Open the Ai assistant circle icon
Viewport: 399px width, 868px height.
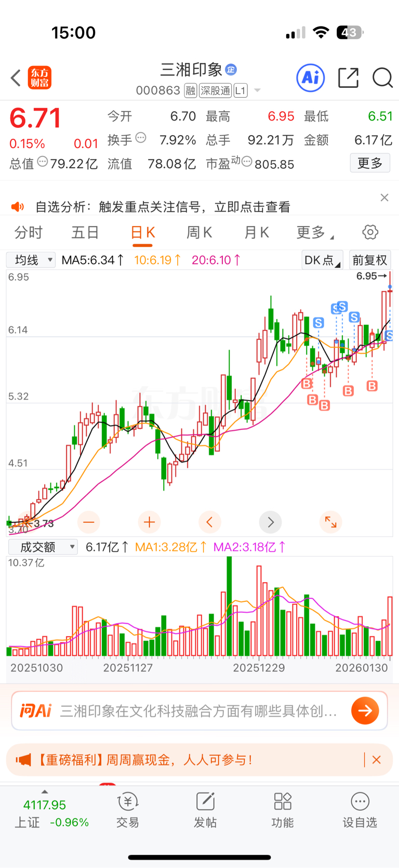click(311, 78)
